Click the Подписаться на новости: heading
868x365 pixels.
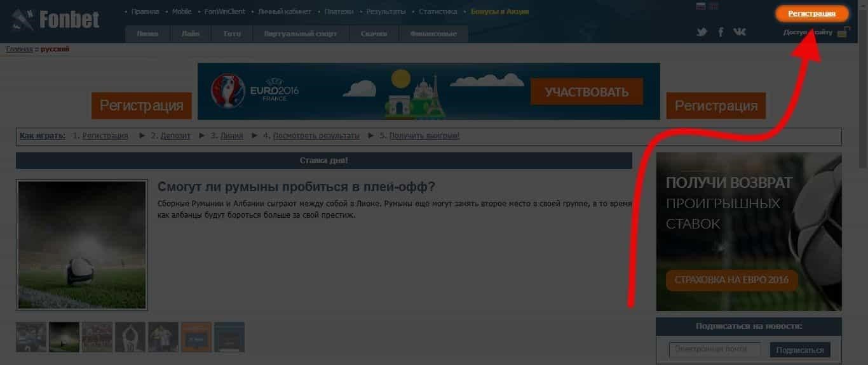[749, 326]
